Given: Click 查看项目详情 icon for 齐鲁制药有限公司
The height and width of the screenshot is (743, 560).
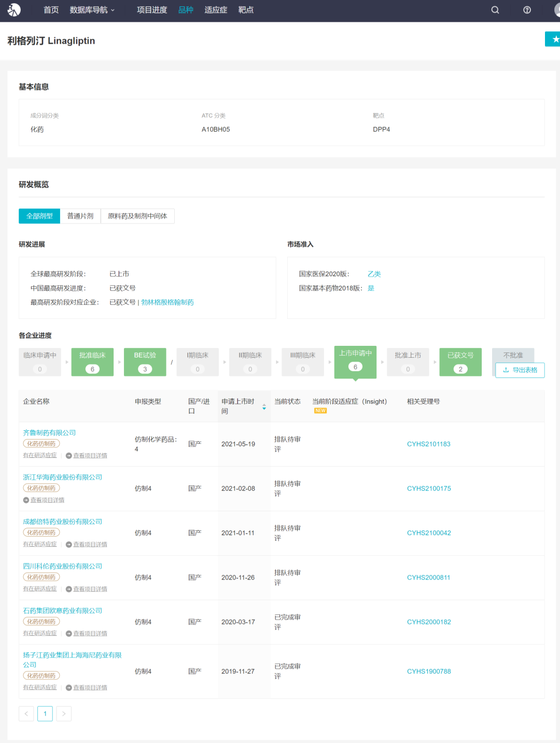Looking at the screenshot, I should (x=68, y=456).
